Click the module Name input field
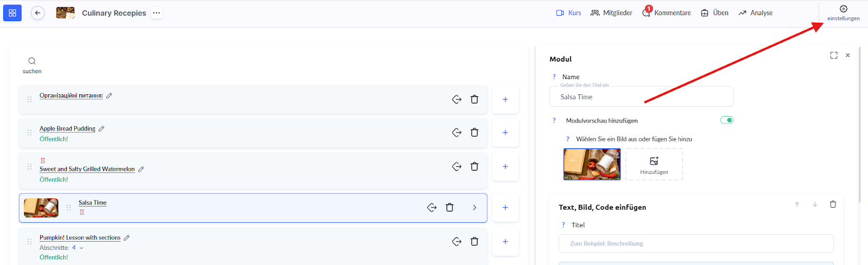The height and width of the screenshot is (265, 868). (x=641, y=97)
